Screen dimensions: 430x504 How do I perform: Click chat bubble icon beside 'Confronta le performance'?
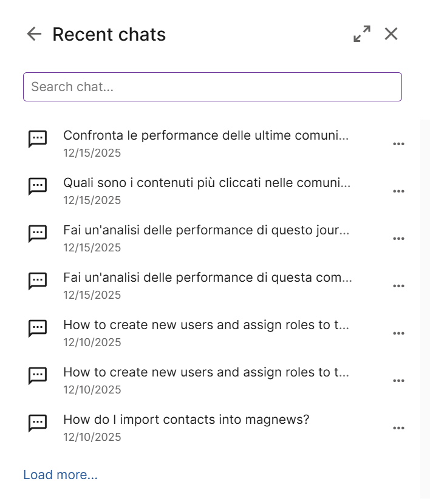[x=38, y=138]
